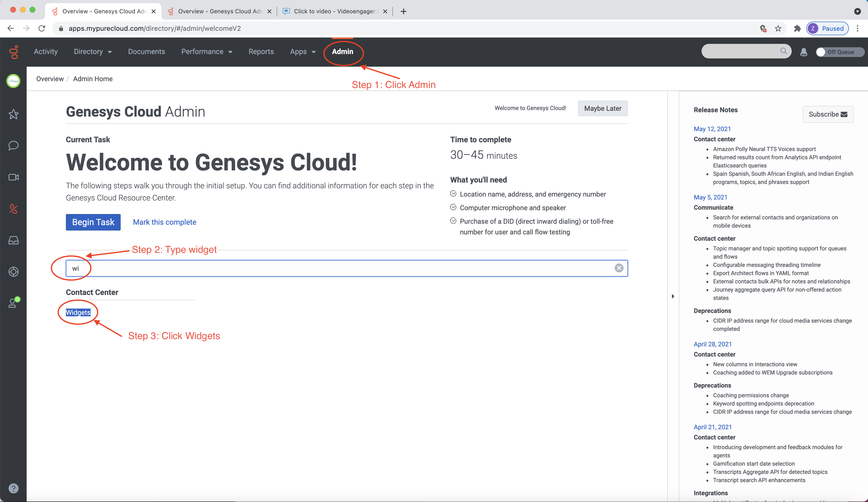Open Favorites star icon in sidebar
This screenshot has height=502, width=868.
(x=13, y=114)
